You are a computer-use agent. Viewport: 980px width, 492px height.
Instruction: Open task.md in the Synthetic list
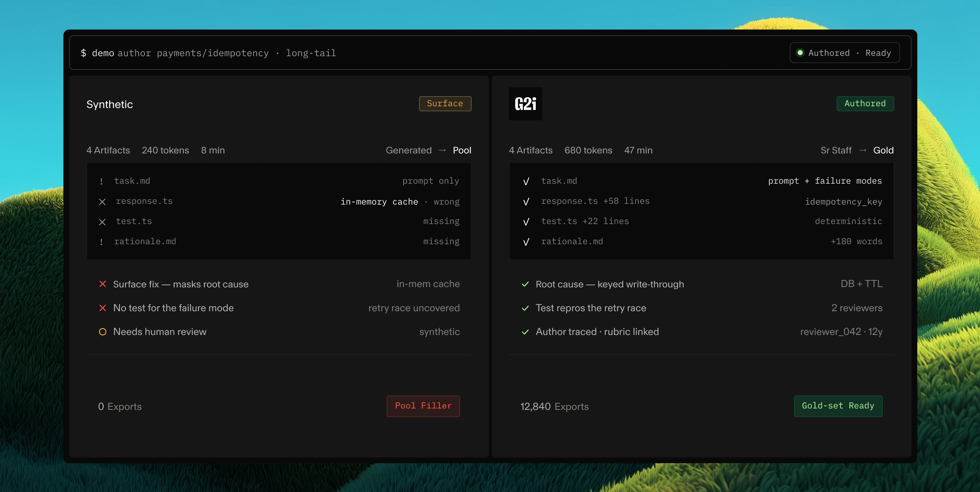pos(132,181)
